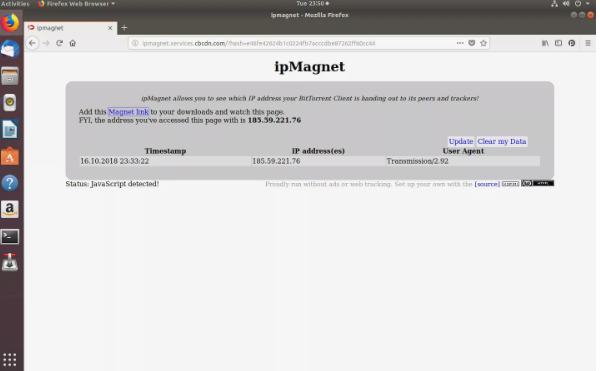This screenshot has width=600, height=371.
Task: Click Clear my Data button
Action: pos(502,141)
